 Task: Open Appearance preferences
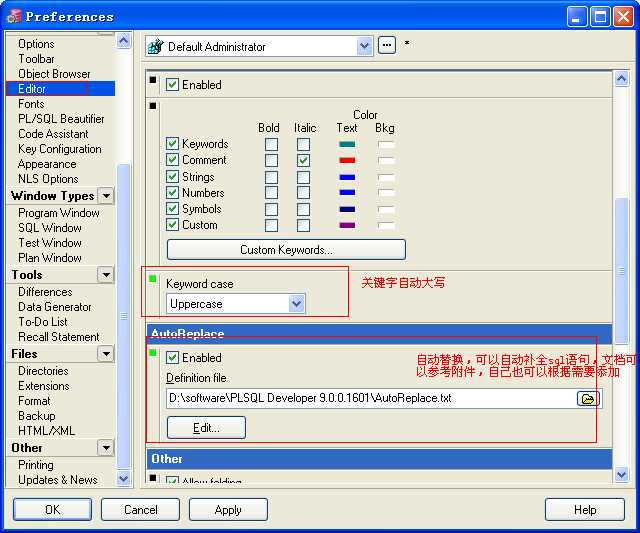[x=47, y=164]
